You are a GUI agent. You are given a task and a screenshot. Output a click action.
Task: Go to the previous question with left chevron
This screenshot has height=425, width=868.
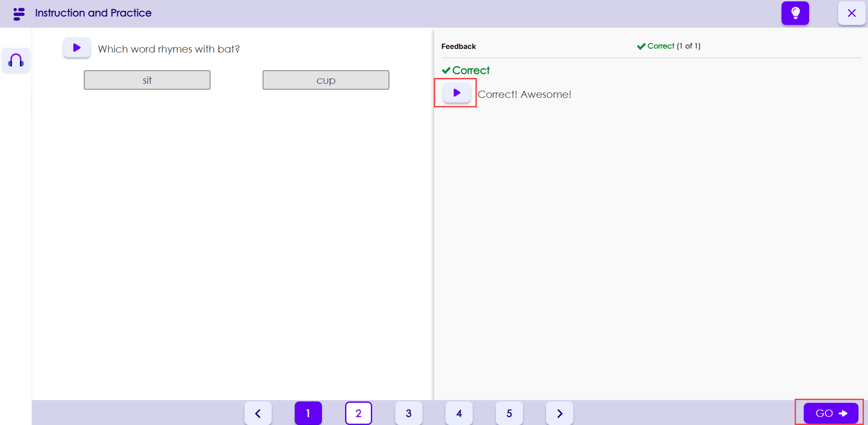pos(258,413)
